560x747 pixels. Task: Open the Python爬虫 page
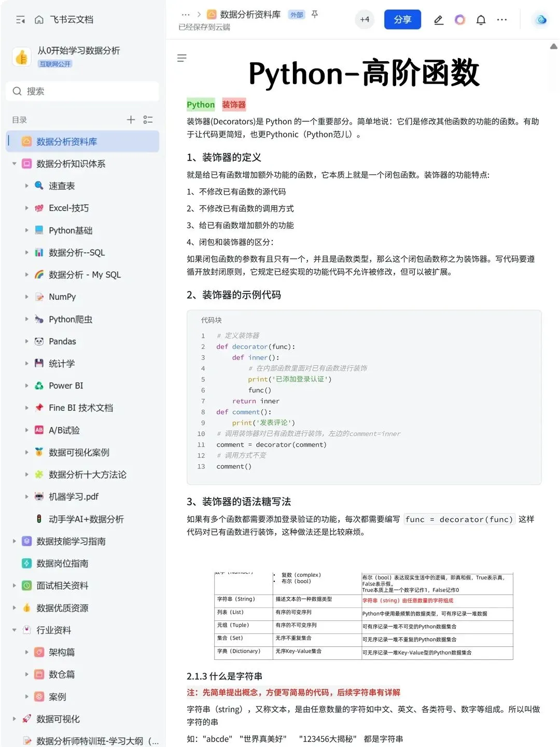71,319
